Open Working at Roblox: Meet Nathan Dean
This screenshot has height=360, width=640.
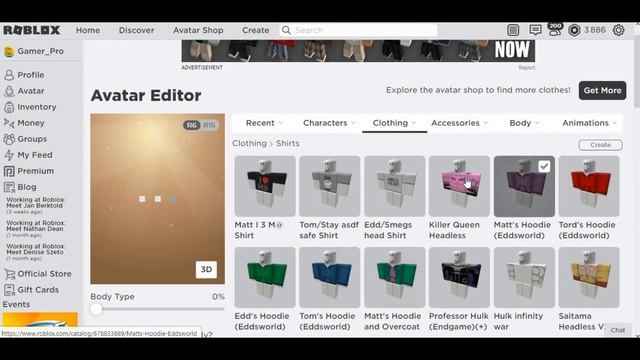tap(36, 229)
